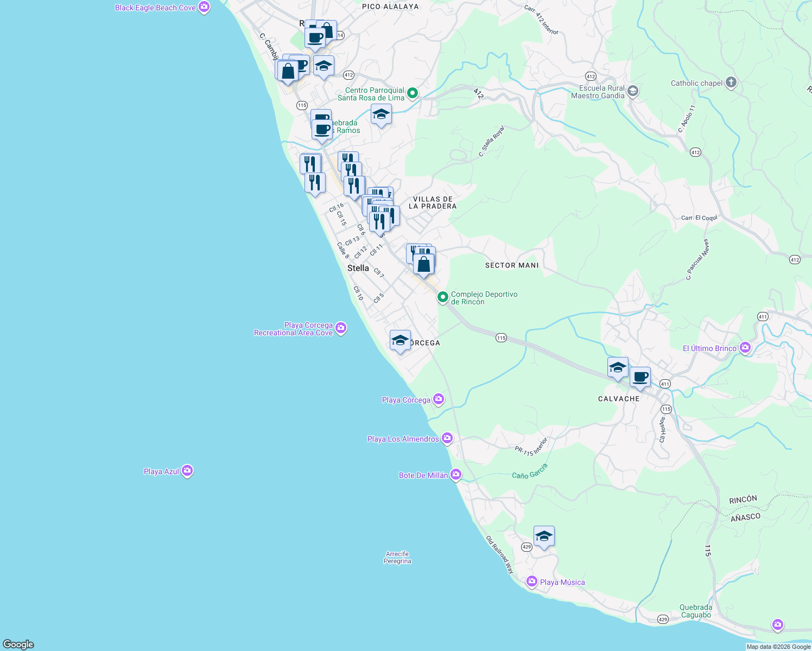Image resolution: width=812 pixels, height=651 pixels.
Task: Click the shopping bag icon near Sector Mani
Action: [x=424, y=264]
